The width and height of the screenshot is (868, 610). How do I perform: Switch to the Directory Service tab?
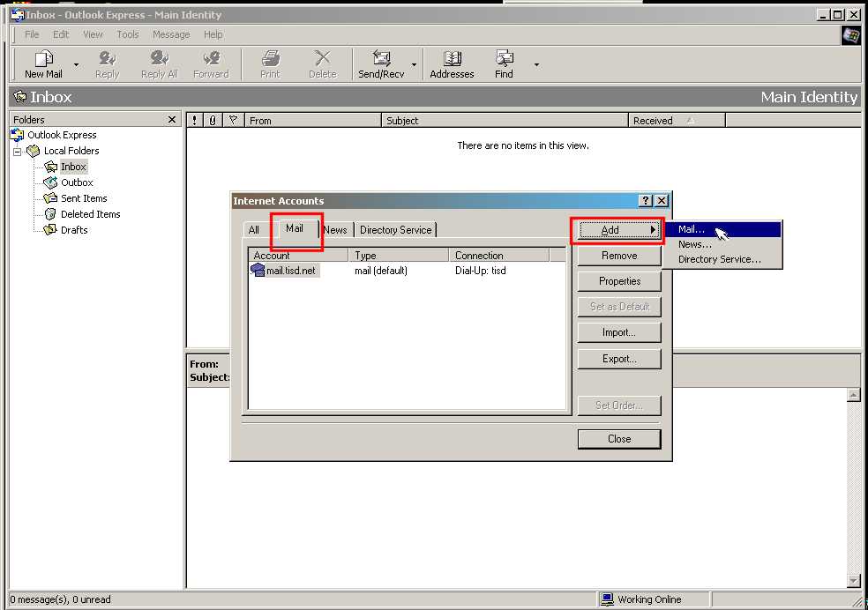click(x=395, y=229)
